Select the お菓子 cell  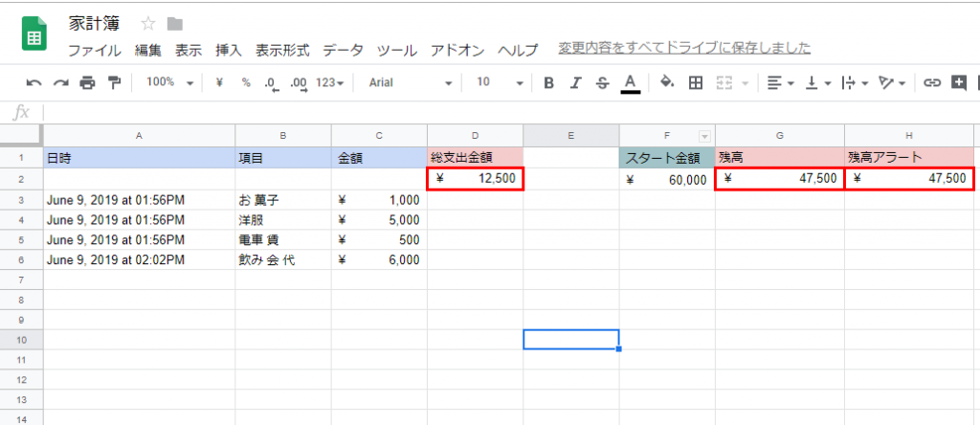tap(283, 201)
